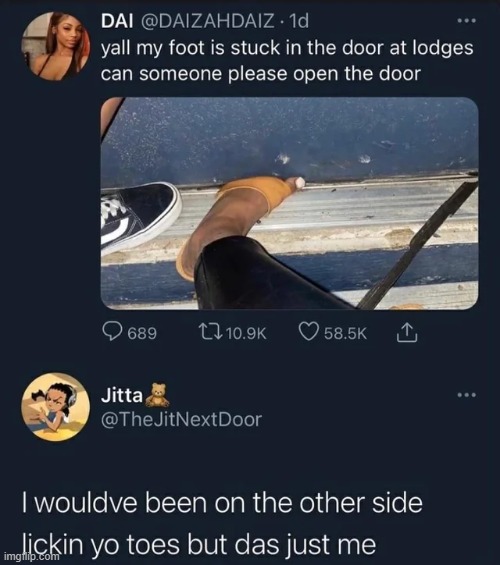
Task: Like the tweet with the heart icon
Action: click(x=309, y=332)
